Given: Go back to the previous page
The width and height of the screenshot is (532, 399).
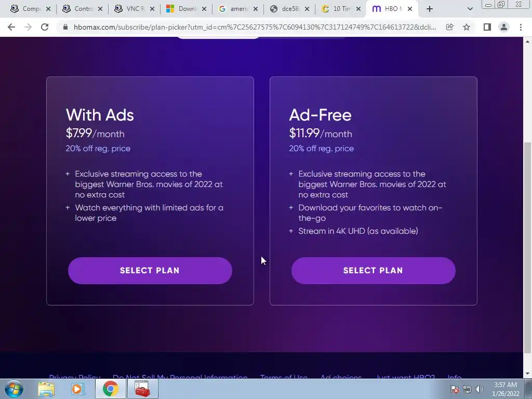Looking at the screenshot, I should (x=11, y=27).
